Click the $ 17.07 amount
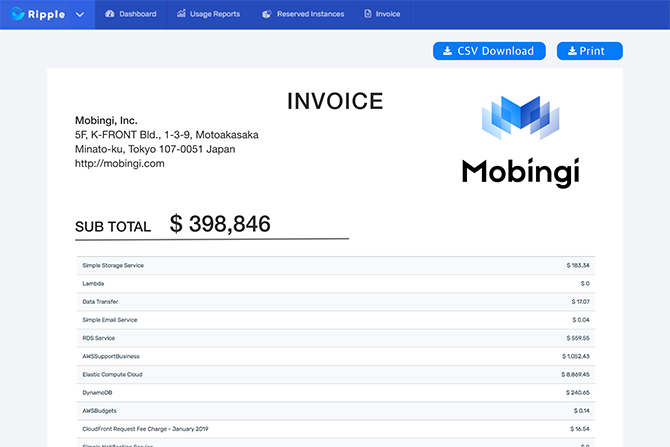 (x=580, y=302)
